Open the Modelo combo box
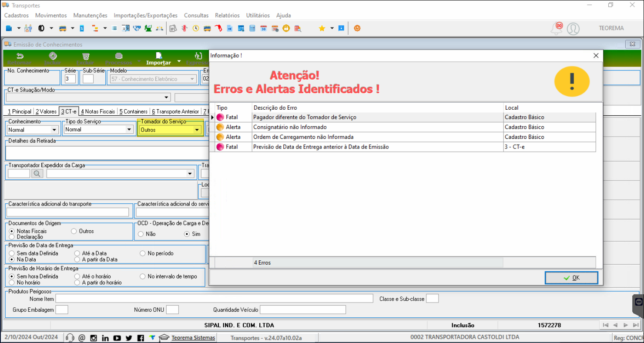This screenshot has width=644, height=343. (153, 79)
